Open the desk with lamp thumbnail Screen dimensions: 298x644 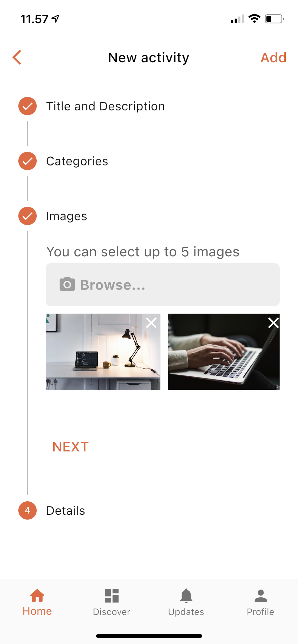coord(103,352)
